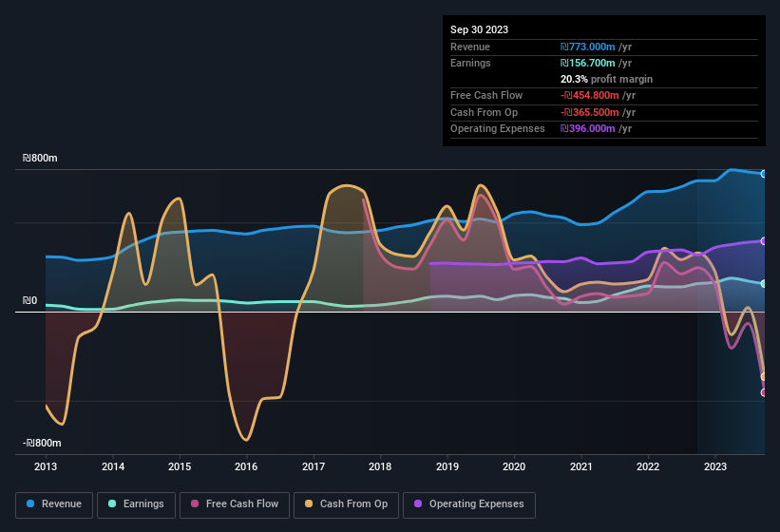Click the 2021 x-axis label
The height and width of the screenshot is (532, 780).
pyautogui.click(x=581, y=466)
